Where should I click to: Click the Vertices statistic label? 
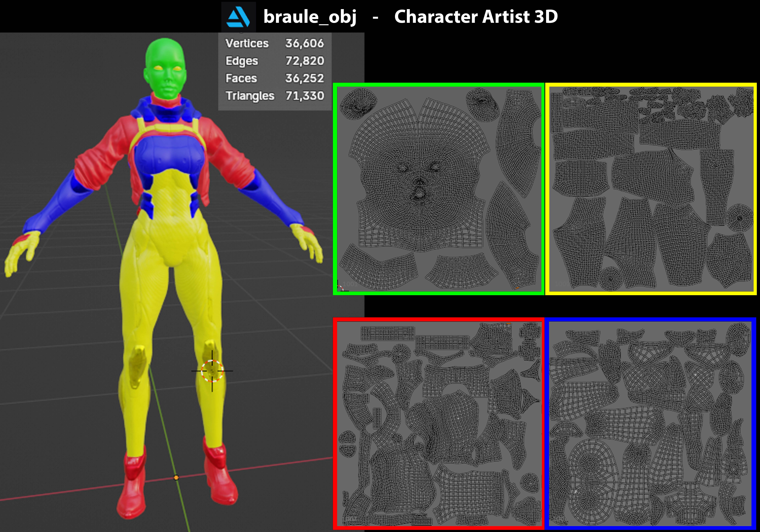(x=247, y=43)
